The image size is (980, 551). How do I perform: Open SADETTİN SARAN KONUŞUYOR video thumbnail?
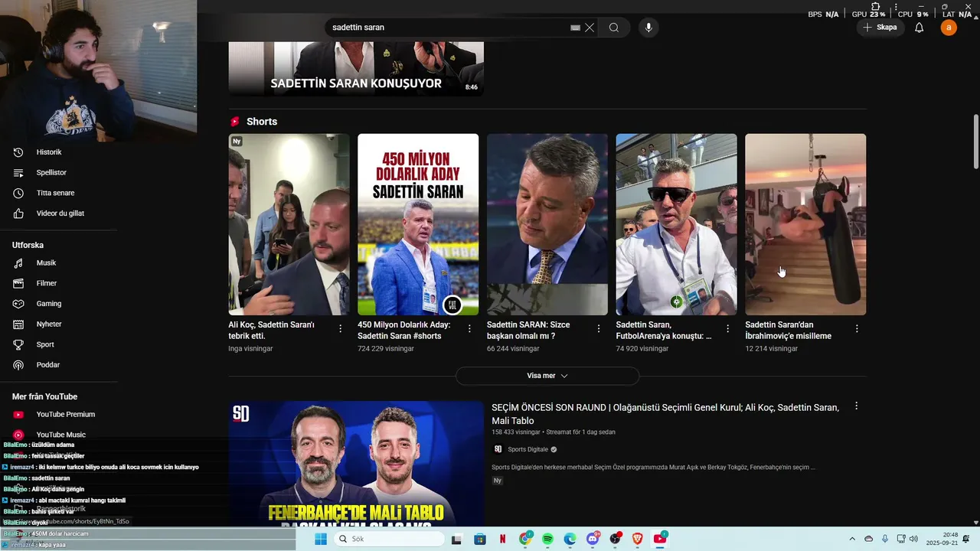pos(356,69)
